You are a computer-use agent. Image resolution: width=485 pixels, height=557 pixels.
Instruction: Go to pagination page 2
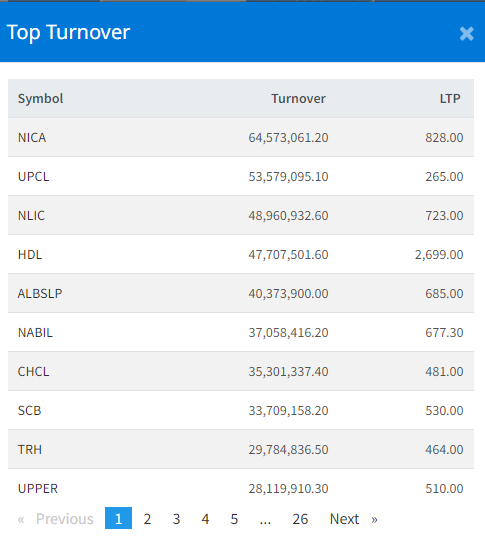[147, 519]
